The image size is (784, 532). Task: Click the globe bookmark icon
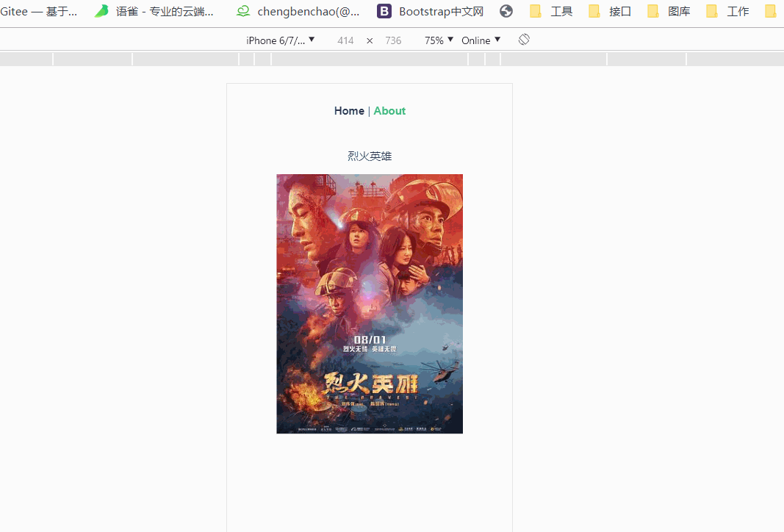pyautogui.click(x=506, y=11)
